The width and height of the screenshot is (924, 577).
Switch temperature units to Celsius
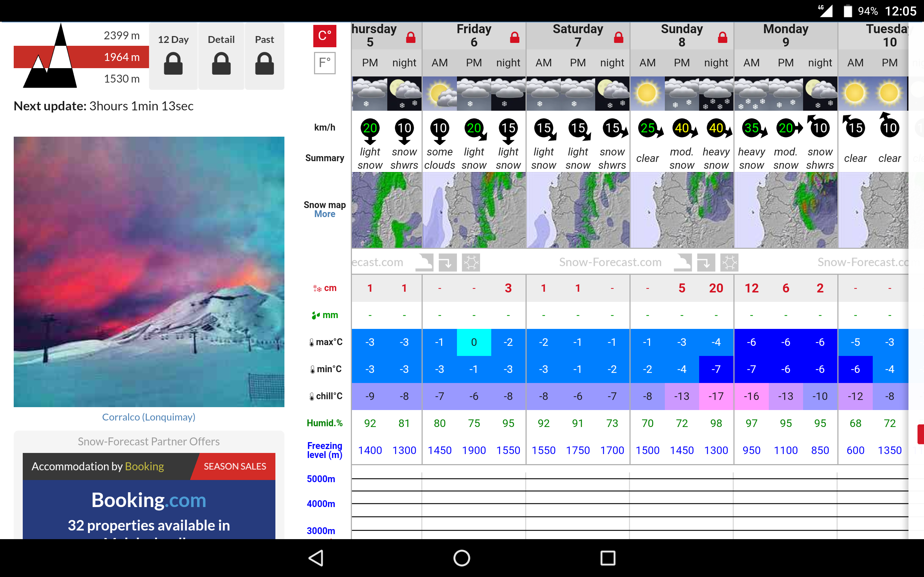point(324,36)
